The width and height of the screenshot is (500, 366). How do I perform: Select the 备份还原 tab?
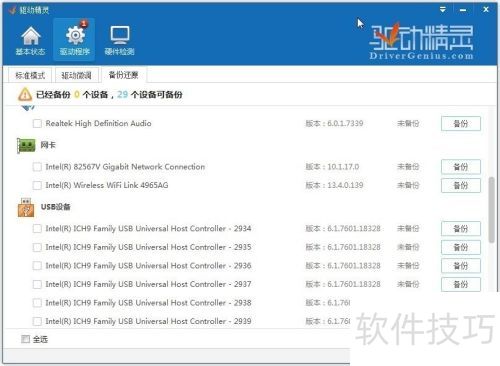click(124, 75)
